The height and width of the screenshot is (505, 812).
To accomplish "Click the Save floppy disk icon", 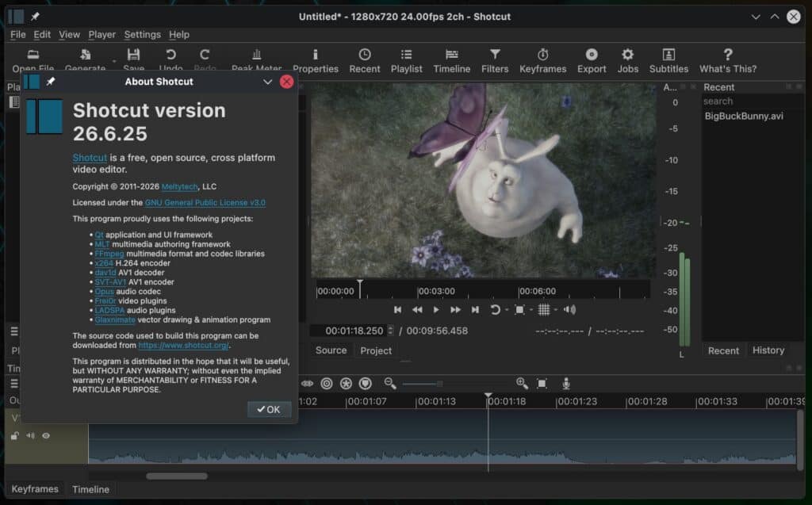I will [133, 59].
